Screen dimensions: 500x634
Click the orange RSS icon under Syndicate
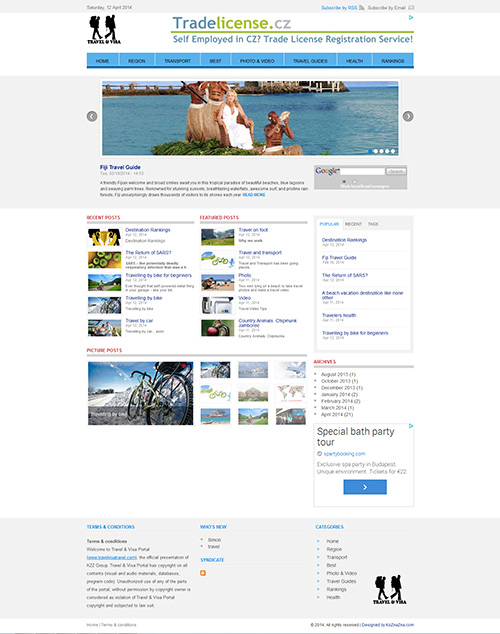click(x=203, y=573)
